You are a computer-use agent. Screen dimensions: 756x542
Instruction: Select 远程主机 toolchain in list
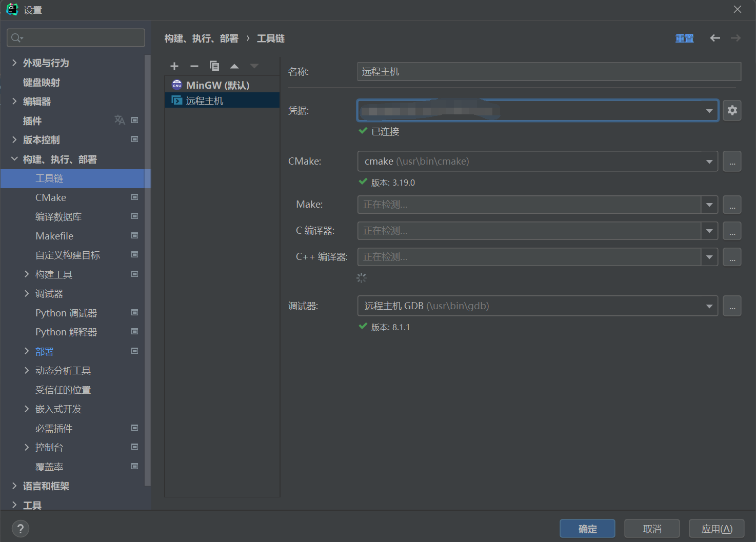[222, 101]
